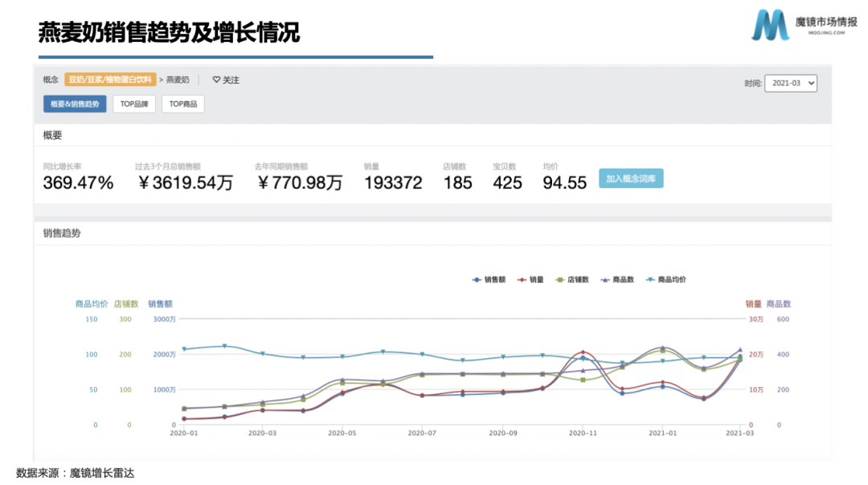868x485 pixels.
Task: Click the 去年同期销售额 label
Action: pos(281,166)
